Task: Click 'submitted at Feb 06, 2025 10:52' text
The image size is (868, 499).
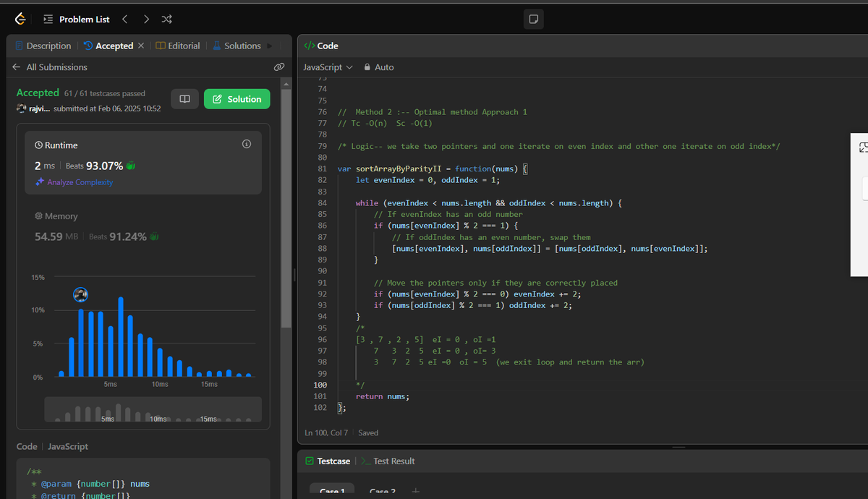Action: click(107, 108)
